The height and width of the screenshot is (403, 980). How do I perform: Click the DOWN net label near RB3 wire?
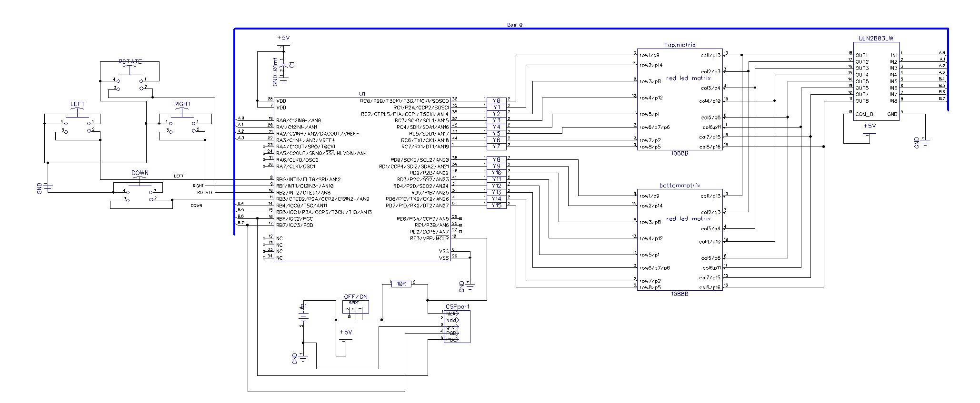(196, 206)
